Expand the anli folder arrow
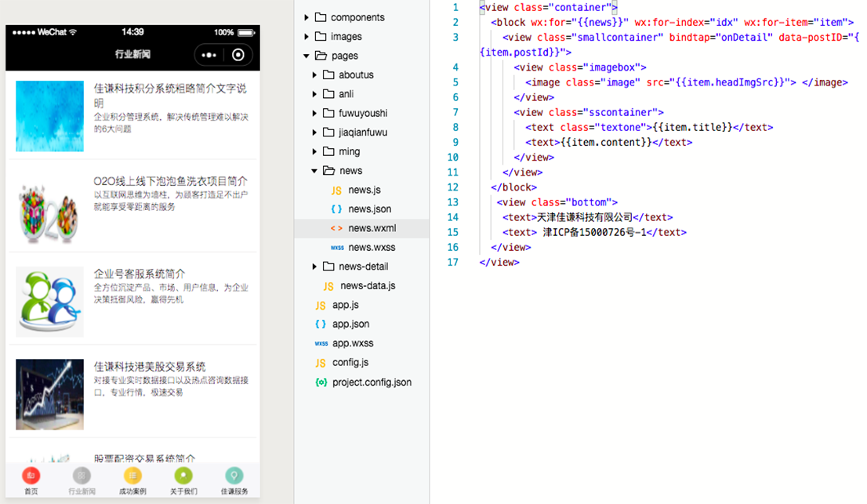This screenshot has height=504, width=867. pyautogui.click(x=314, y=93)
